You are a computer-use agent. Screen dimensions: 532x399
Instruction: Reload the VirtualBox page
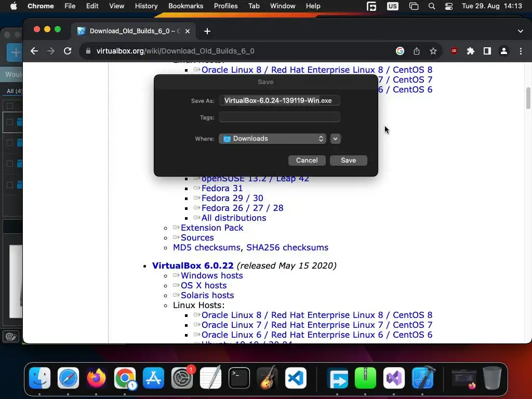[68, 51]
